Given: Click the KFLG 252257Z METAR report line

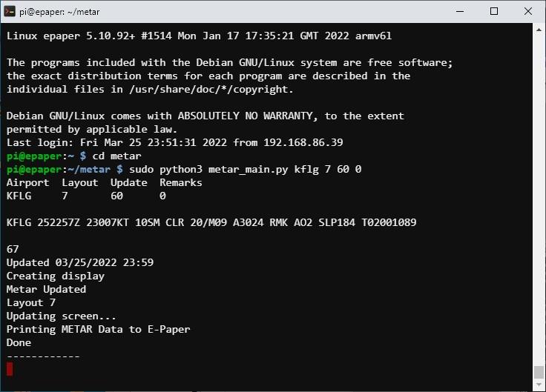Looking at the screenshot, I should pyautogui.click(x=211, y=222).
